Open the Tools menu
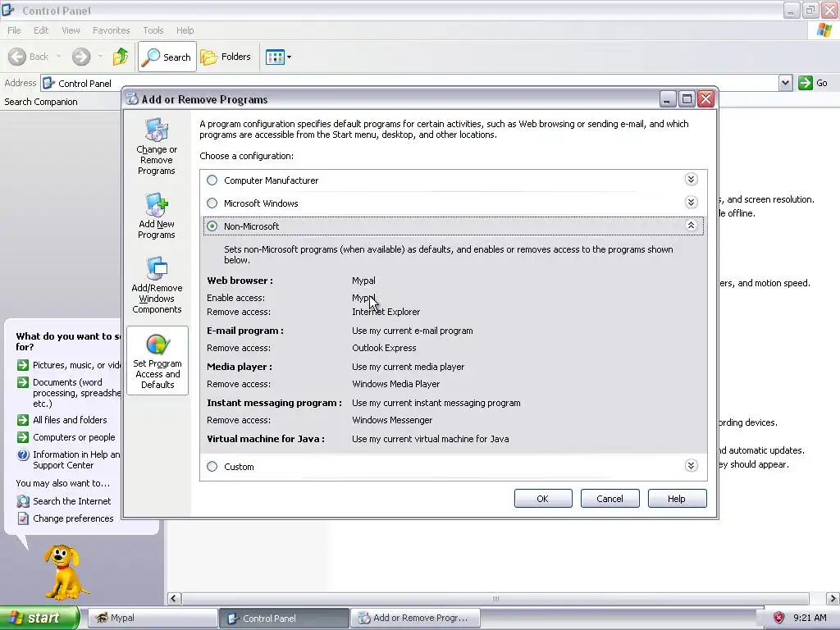The width and height of the screenshot is (840, 630). coord(153,30)
